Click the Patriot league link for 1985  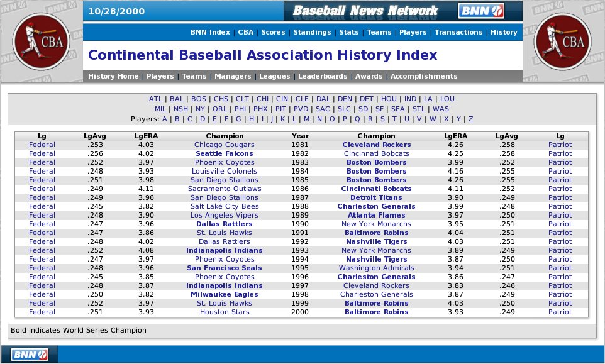pos(560,180)
